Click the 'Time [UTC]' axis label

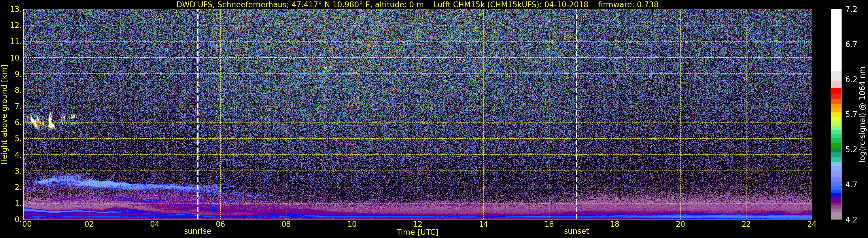click(x=417, y=232)
